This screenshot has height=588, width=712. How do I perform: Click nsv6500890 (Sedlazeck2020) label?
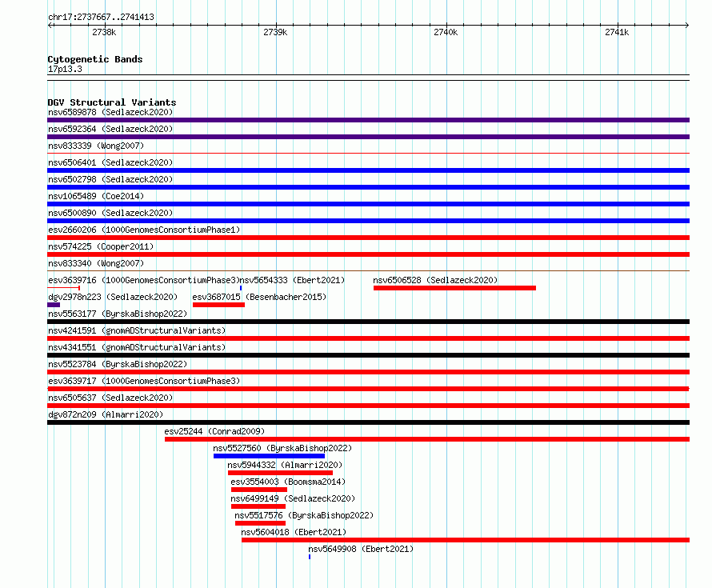click(x=110, y=213)
